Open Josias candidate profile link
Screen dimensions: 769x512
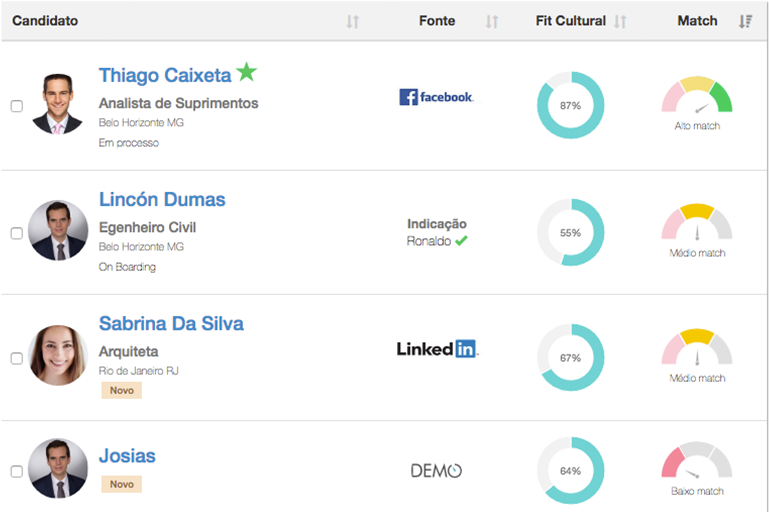[x=127, y=456]
